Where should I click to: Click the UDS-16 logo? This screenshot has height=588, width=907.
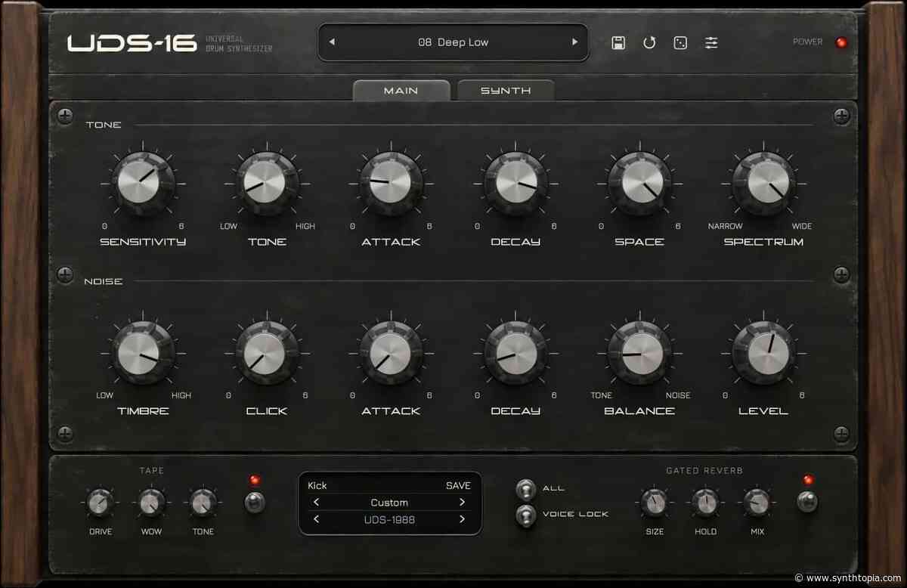click(x=132, y=42)
